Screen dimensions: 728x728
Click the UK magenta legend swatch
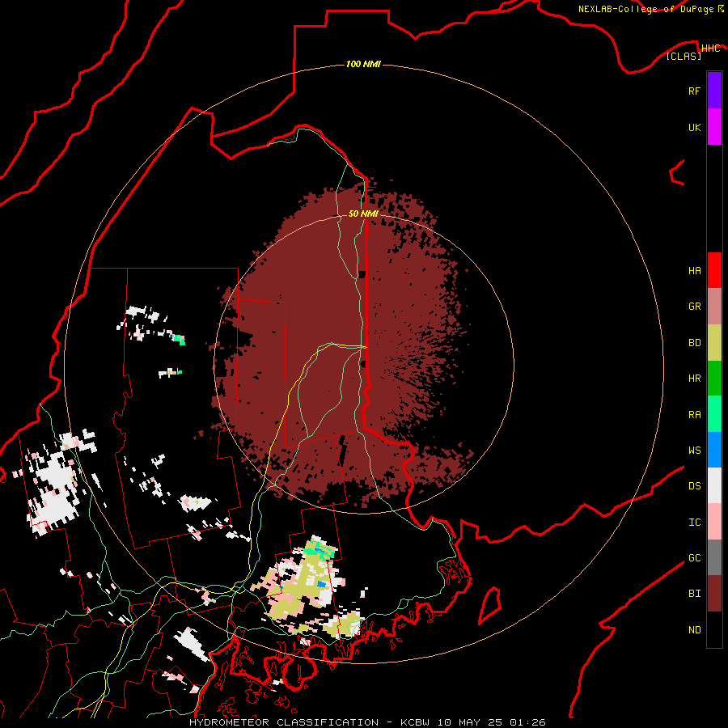point(714,127)
